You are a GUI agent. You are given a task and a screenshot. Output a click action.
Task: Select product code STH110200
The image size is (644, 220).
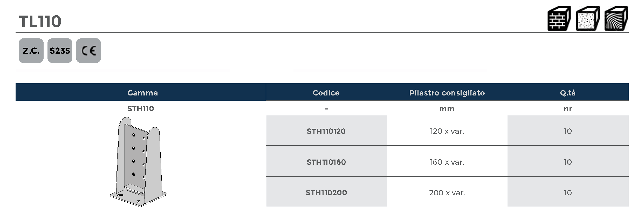(x=326, y=193)
